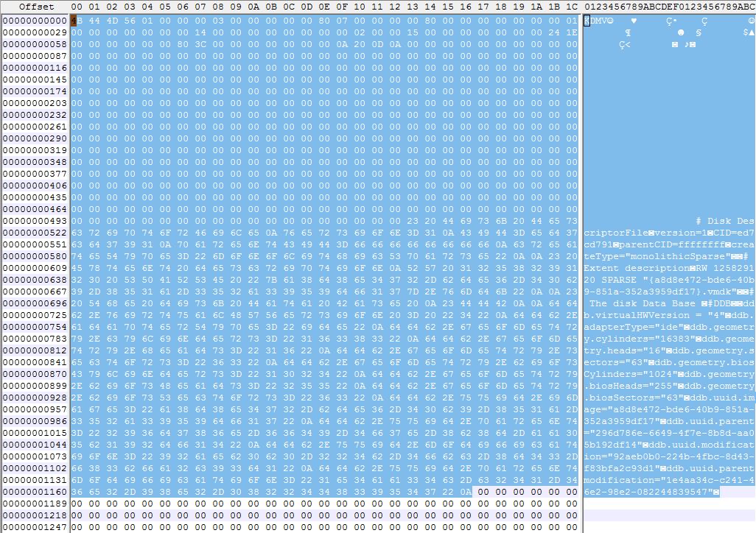The height and width of the screenshot is (533, 756).
Task: Click offset label 00000000754
Action: coord(35,327)
